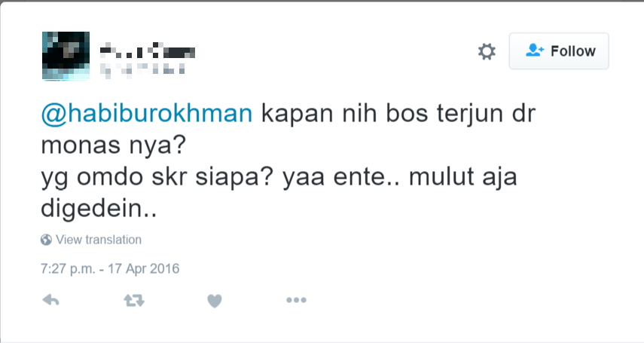The height and width of the screenshot is (343, 644).
Task: Open the three-dot more options icon
Action: [296, 300]
